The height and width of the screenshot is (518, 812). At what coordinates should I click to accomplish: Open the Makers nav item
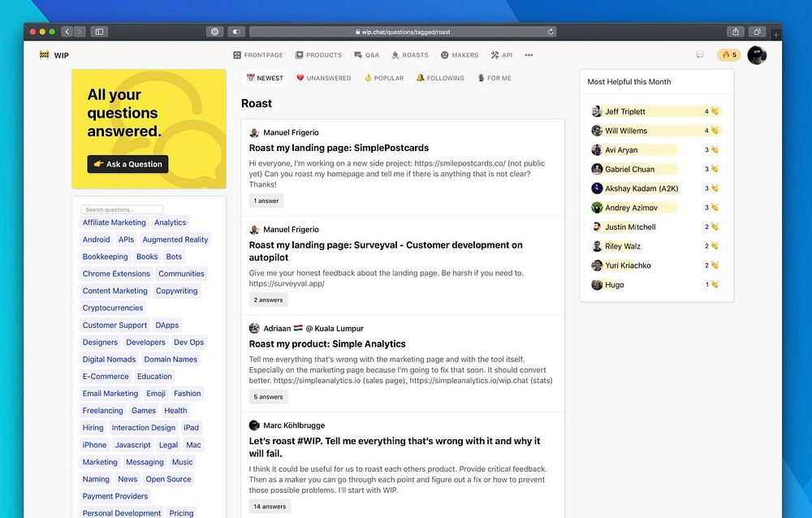tap(460, 55)
